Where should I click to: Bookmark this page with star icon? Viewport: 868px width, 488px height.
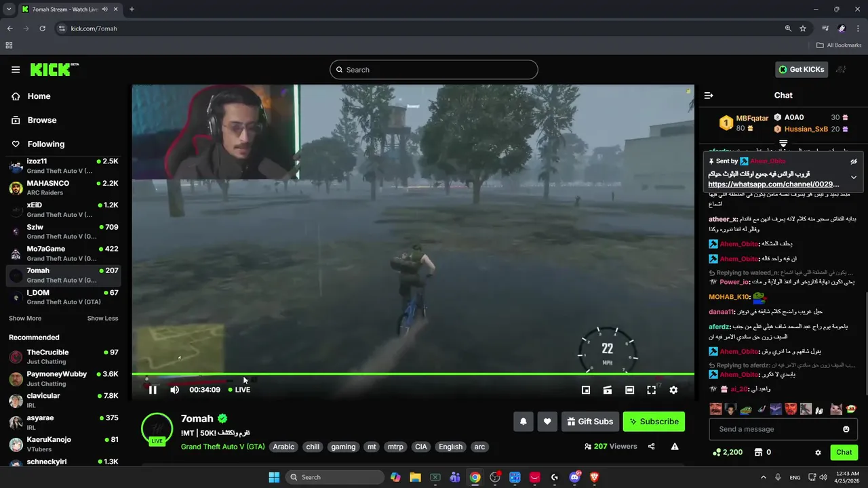(x=803, y=28)
